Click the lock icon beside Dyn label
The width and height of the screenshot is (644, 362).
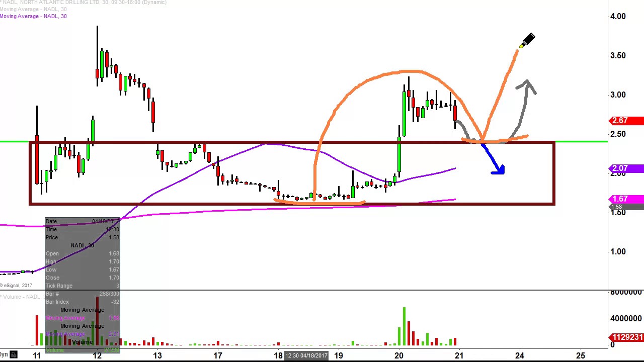click(x=14, y=355)
